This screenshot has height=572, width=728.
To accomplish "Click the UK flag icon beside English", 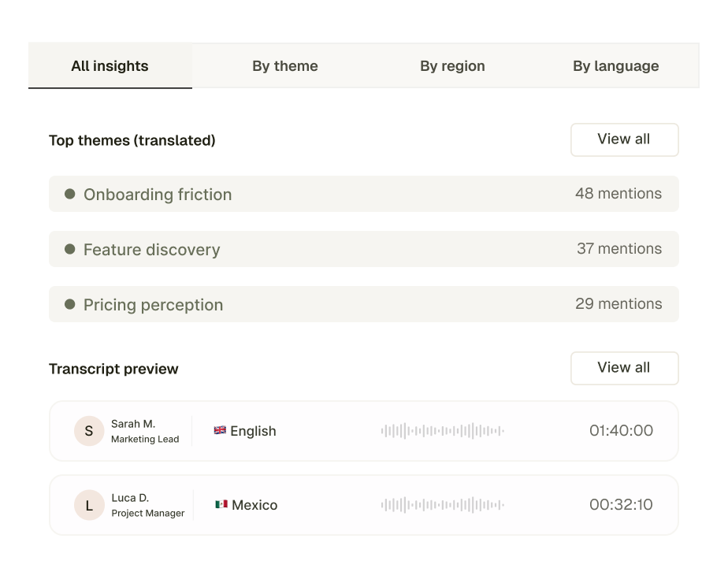I will pos(220,430).
